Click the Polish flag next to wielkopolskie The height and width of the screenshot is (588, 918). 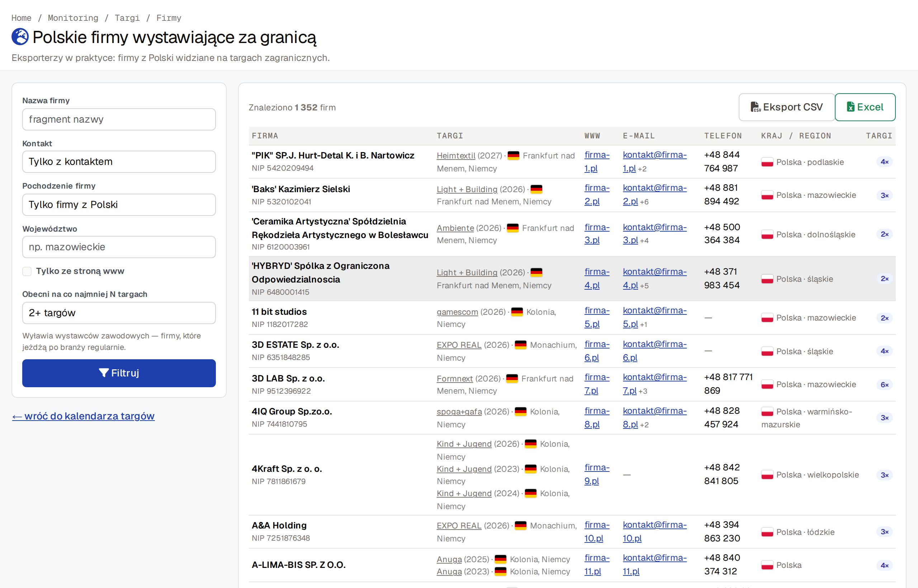[767, 475]
